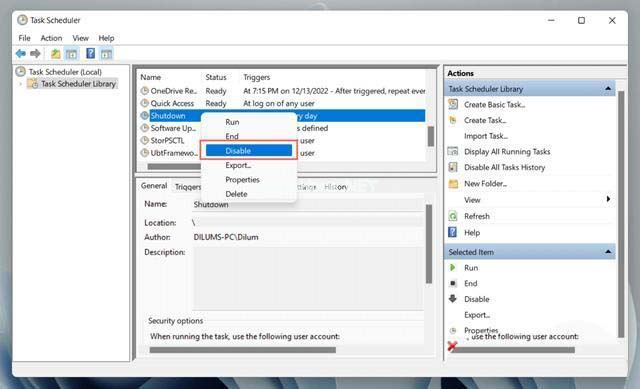The height and width of the screenshot is (389, 640).
Task: Click the Up one level folder icon
Action: coord(55,53)
